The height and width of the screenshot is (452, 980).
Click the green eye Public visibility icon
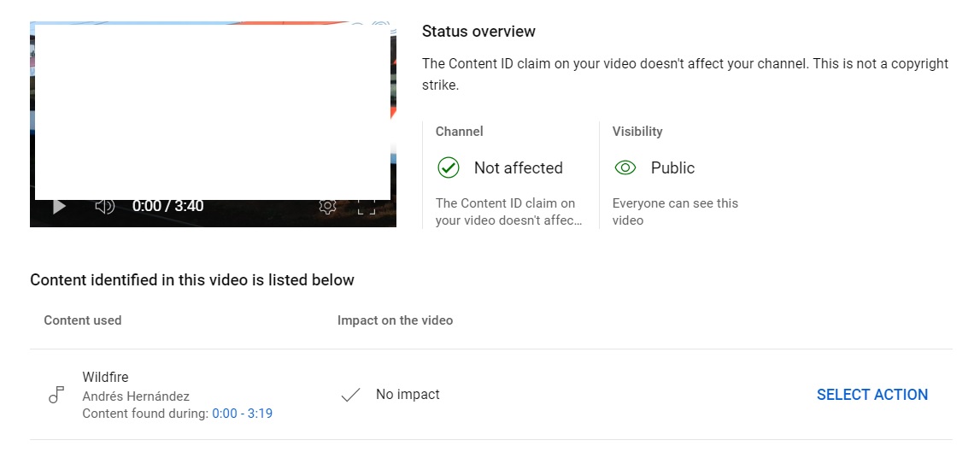coord(625,167)
